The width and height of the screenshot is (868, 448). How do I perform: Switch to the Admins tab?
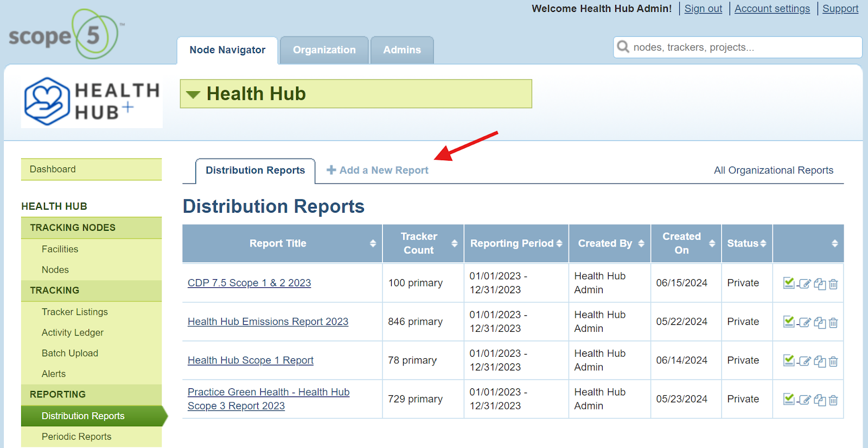[402, 50]
